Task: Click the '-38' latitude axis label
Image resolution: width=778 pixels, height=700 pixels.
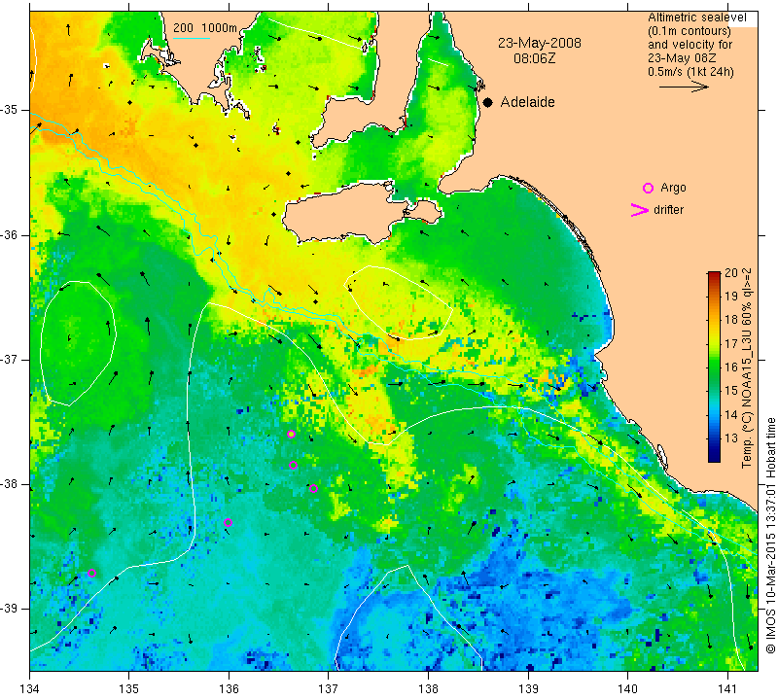Action: coord(9,484)
